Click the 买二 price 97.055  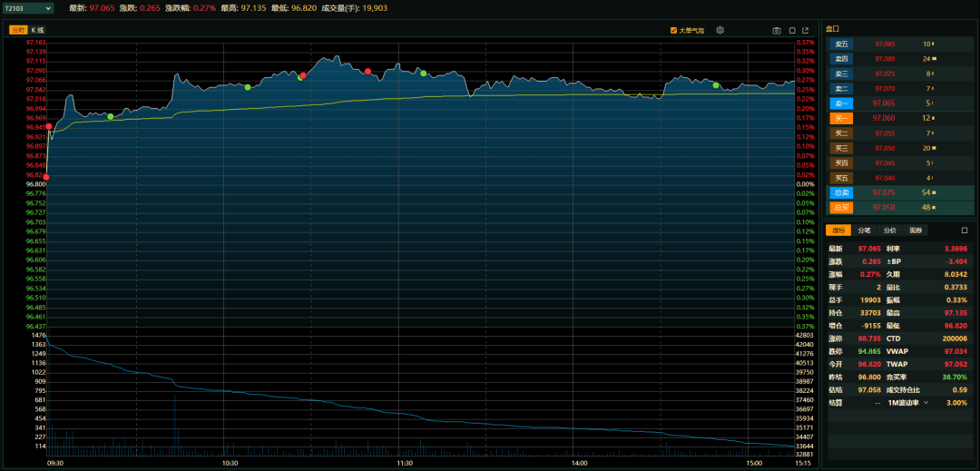885,133
